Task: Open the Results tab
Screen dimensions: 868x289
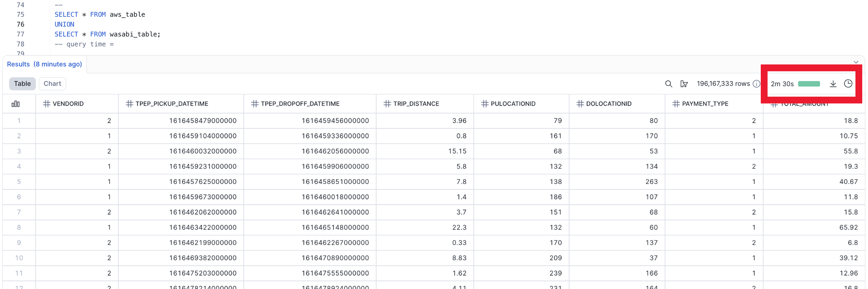Action: coord(44,64)
